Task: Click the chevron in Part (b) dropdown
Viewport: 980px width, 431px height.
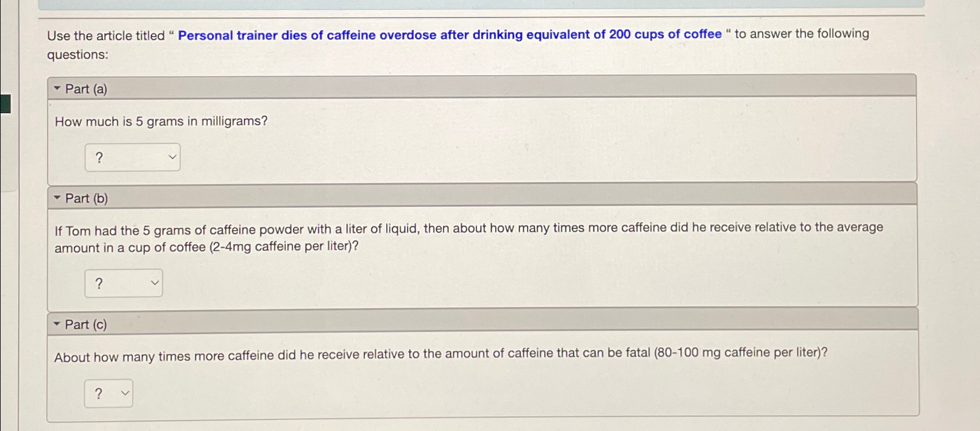Action: [155, 283]
